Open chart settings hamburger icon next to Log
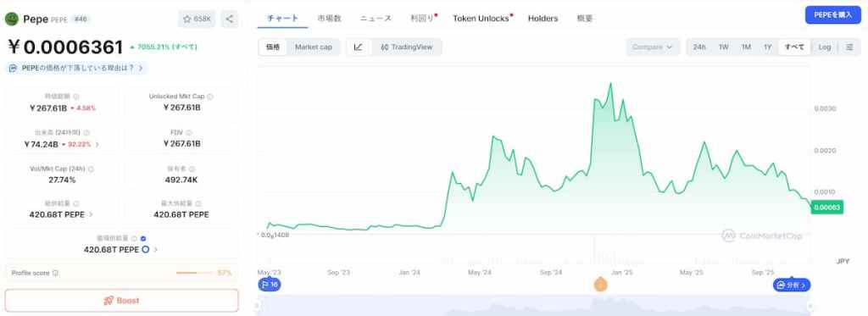868x316 pixels. pyautogui.click(x=849, y=47)
